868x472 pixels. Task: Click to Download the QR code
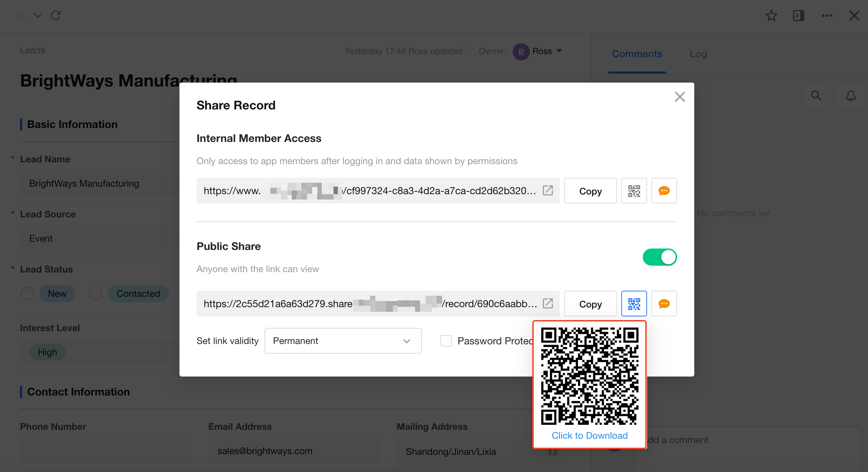[x=590, y=436]
